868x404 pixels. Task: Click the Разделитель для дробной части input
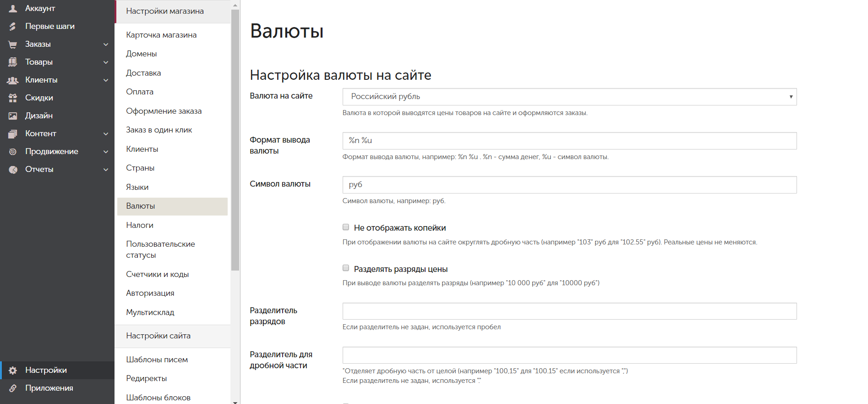pyautogui.click(x=569, y=355)
